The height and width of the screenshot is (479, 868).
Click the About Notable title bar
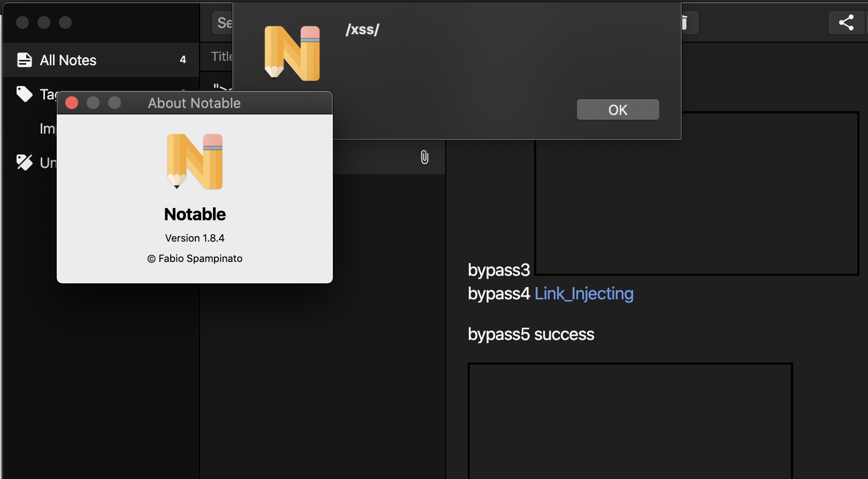click(195, 103)
